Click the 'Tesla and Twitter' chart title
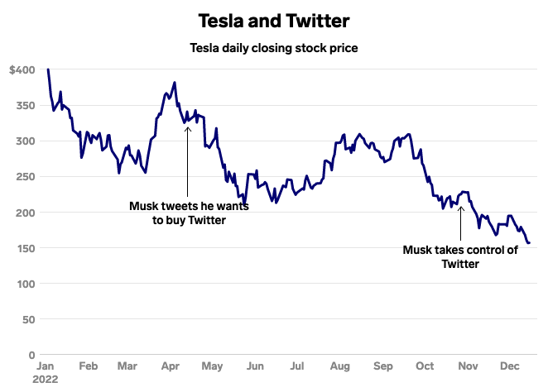This screenshot has height=392, width=548. point(274,21)
